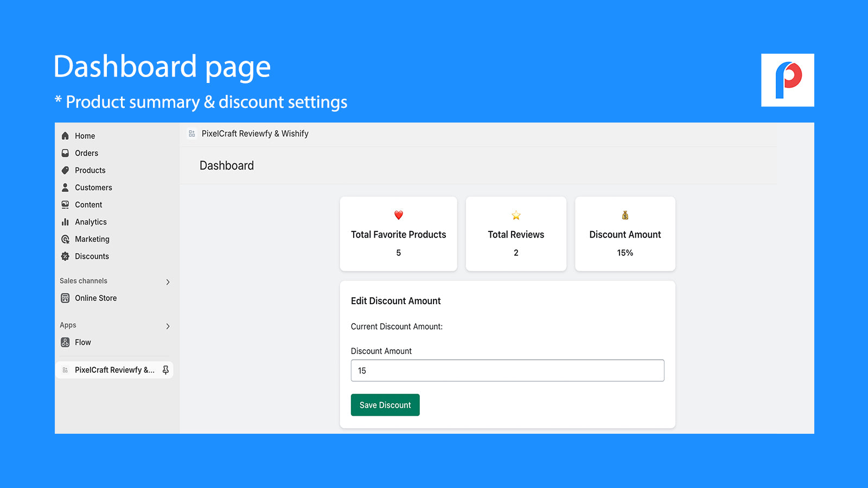This screenshot has height=488, width=868.
Task: Click the Apps section label
Action: (68, 325)
